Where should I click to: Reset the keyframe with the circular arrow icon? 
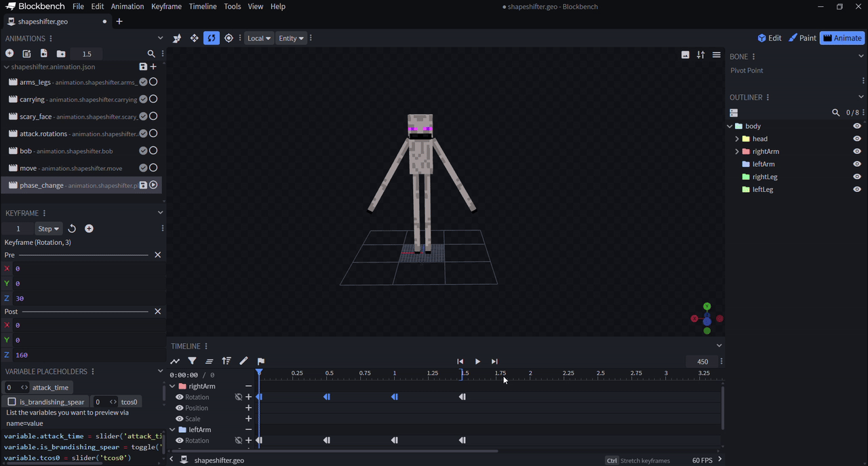72,229
